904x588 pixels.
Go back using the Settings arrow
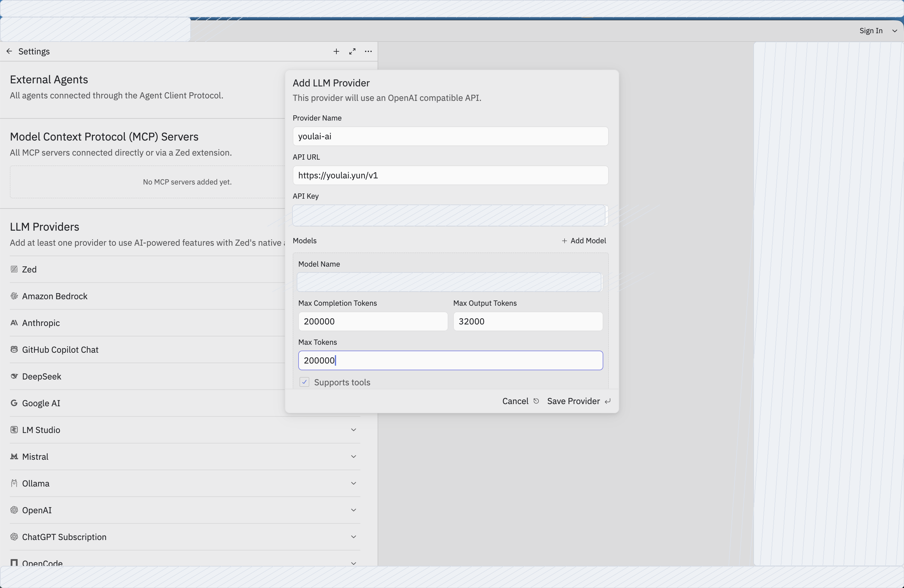click(10, 51)
